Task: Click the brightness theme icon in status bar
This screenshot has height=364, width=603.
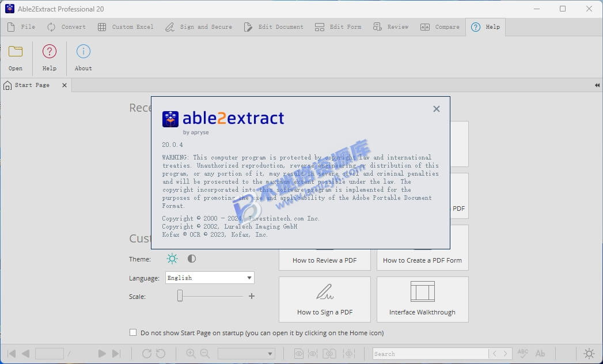Action: tap(589, 354)
